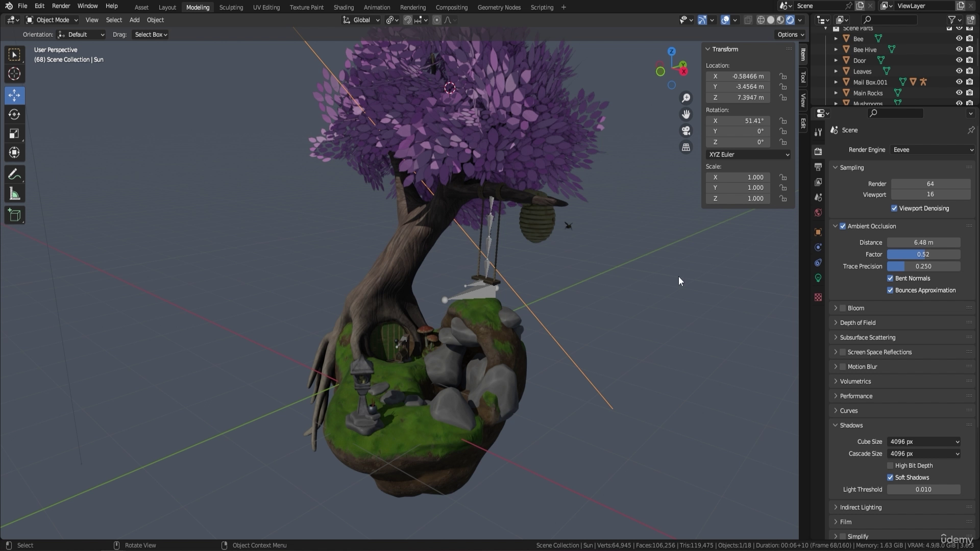The image size is (980, 551).
Task: Open the Texture properties tab icon
Action: coord(818,297)
